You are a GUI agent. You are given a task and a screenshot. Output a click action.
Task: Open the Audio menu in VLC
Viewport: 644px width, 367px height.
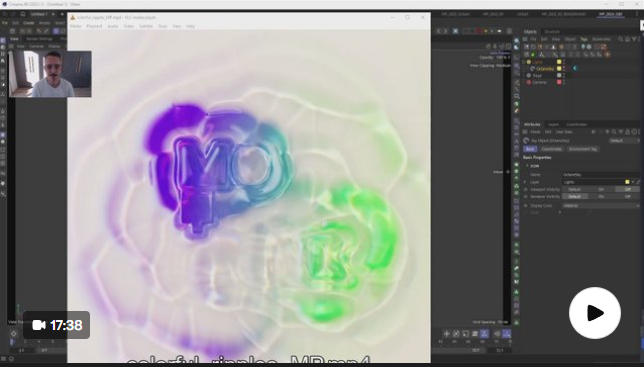113,26
